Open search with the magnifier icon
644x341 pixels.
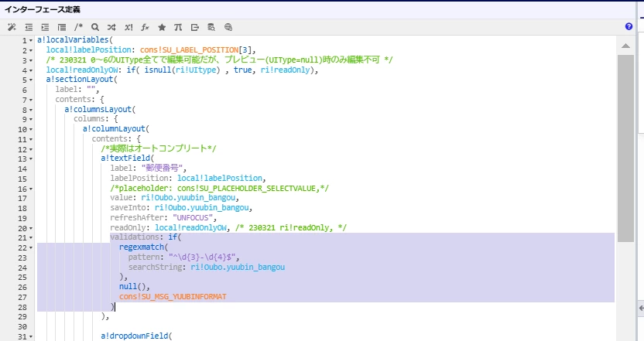click(95, 27)
